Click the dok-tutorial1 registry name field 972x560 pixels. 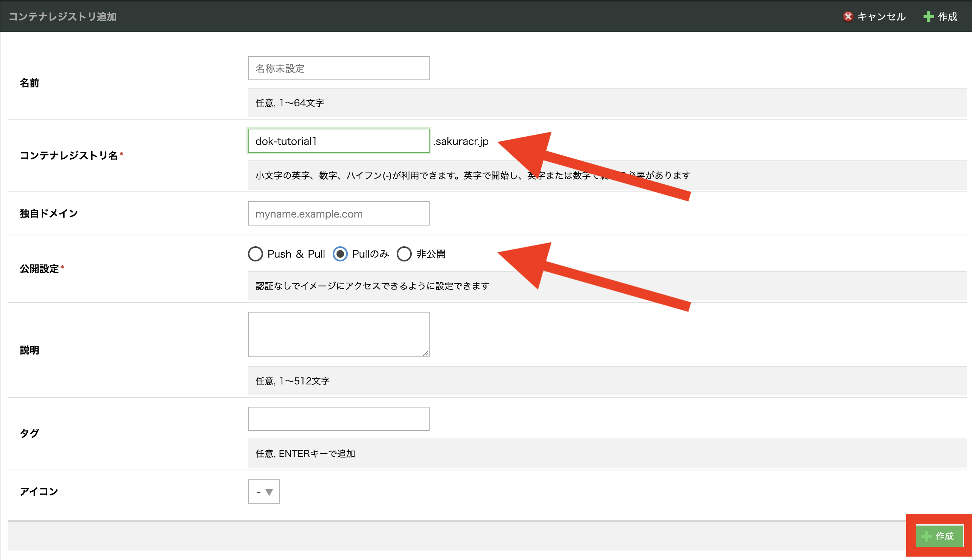pos(338,141)
